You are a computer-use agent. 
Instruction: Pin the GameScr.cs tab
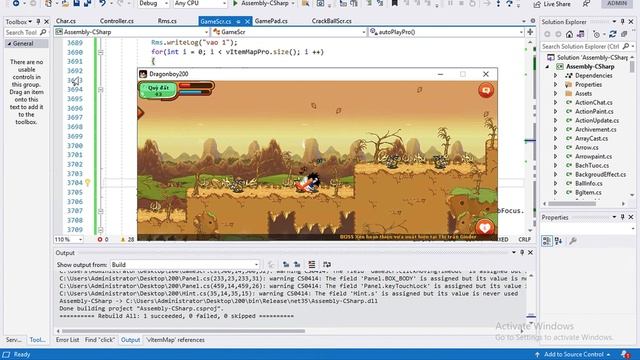[238, 21]
